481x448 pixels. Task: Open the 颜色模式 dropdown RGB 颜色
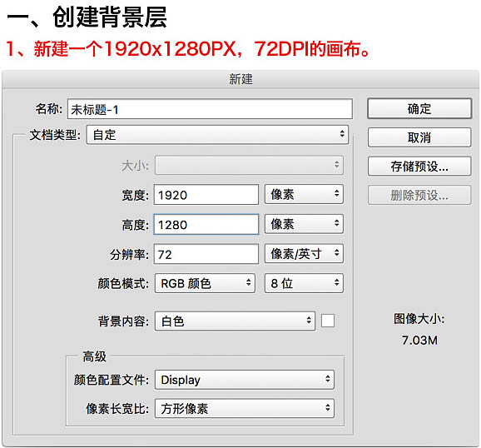point(205,283)
